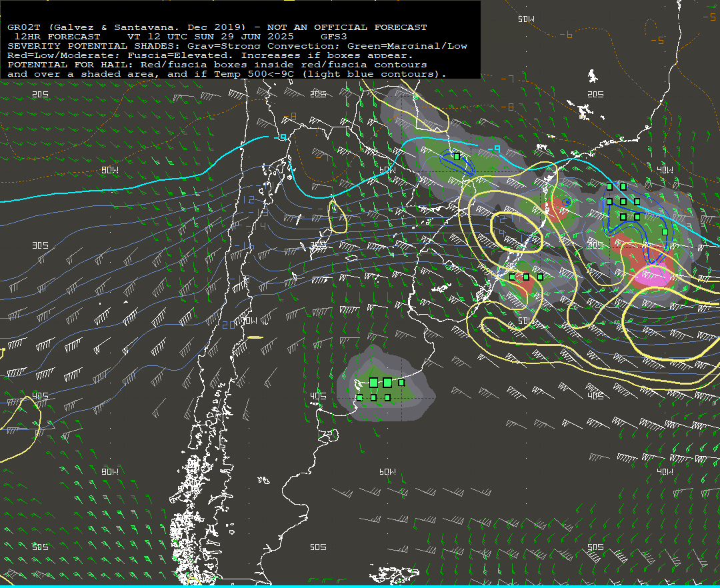Click the upper '60W' longitude label

(x=387, y=170)
